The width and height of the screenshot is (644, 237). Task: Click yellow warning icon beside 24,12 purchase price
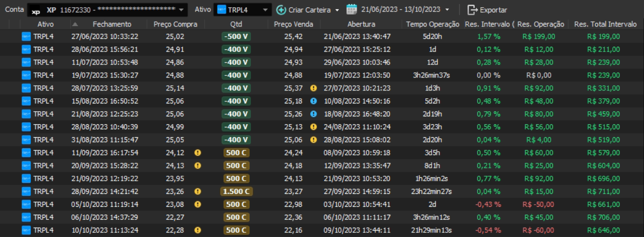point(198,152)
